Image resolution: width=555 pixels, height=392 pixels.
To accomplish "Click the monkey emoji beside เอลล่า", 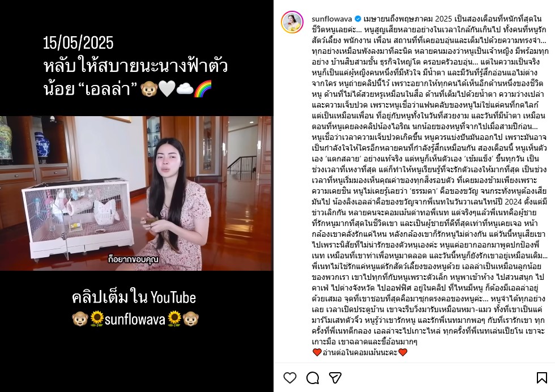I will click(x=149, y=88).
